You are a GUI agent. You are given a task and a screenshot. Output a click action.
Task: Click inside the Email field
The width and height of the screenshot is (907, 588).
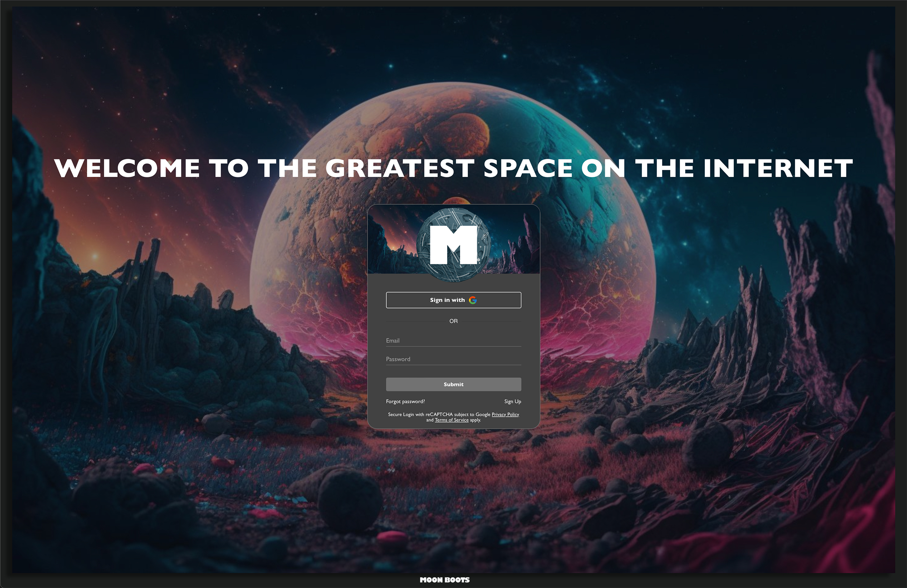pos(454,340)
